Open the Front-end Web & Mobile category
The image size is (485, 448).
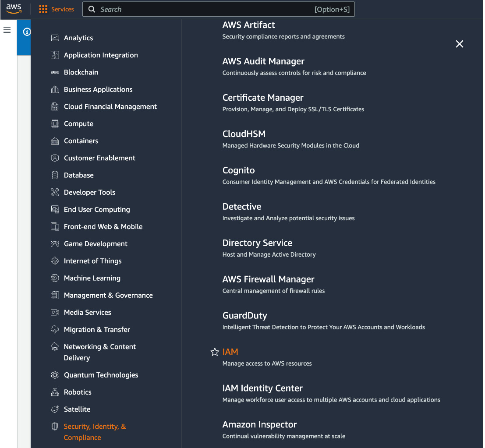103,227
